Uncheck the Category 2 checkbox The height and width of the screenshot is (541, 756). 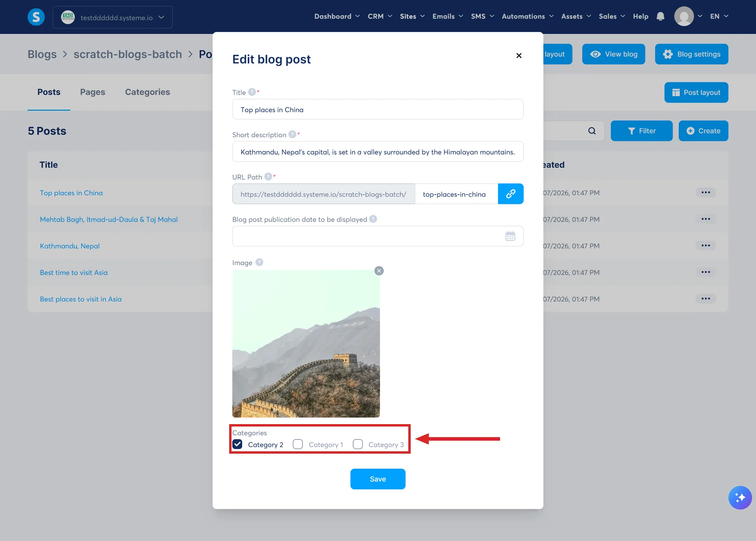click(237, 444)
